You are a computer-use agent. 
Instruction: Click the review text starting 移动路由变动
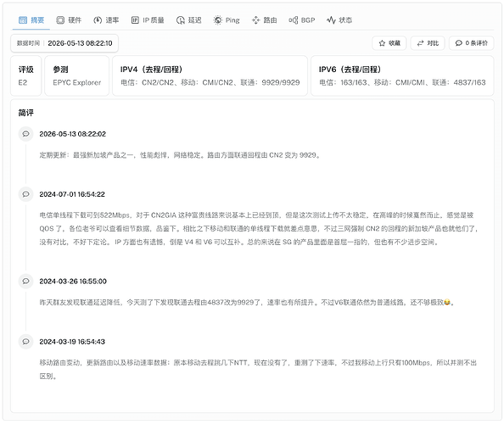pos(258,370)
